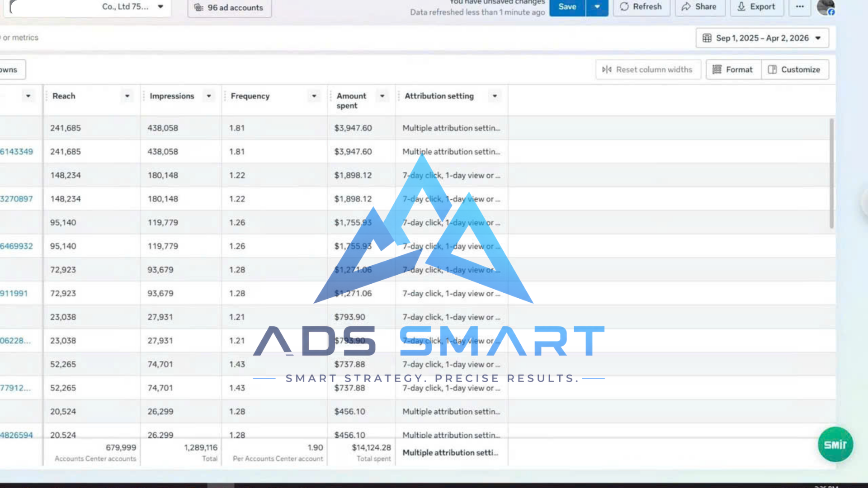Open the leftmost column dropdown arrow

[28, 96]
